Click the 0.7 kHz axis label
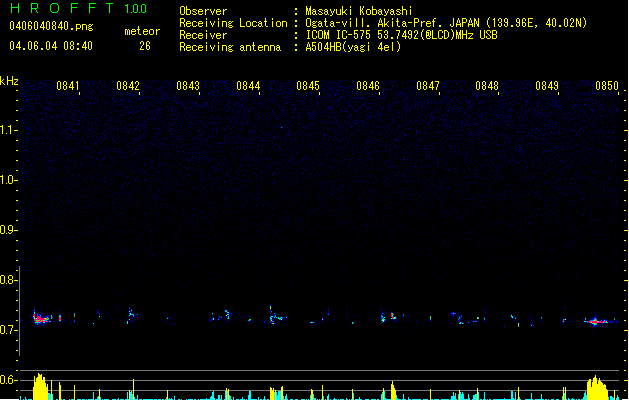 8,330
